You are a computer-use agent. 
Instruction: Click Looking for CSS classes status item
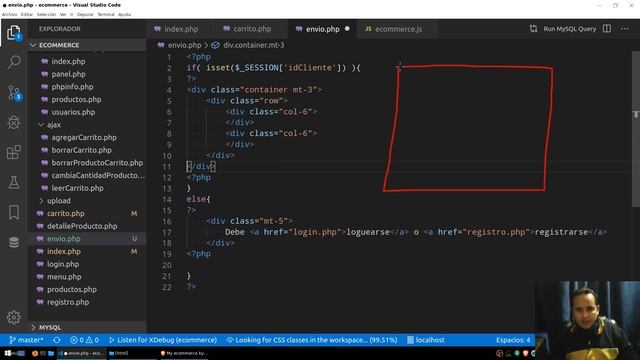(x=312, y=340)
